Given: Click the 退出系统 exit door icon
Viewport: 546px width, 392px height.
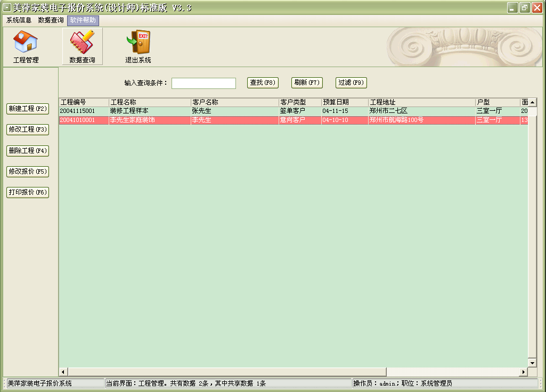Looking at the screenshot, I should pos(138,46).
